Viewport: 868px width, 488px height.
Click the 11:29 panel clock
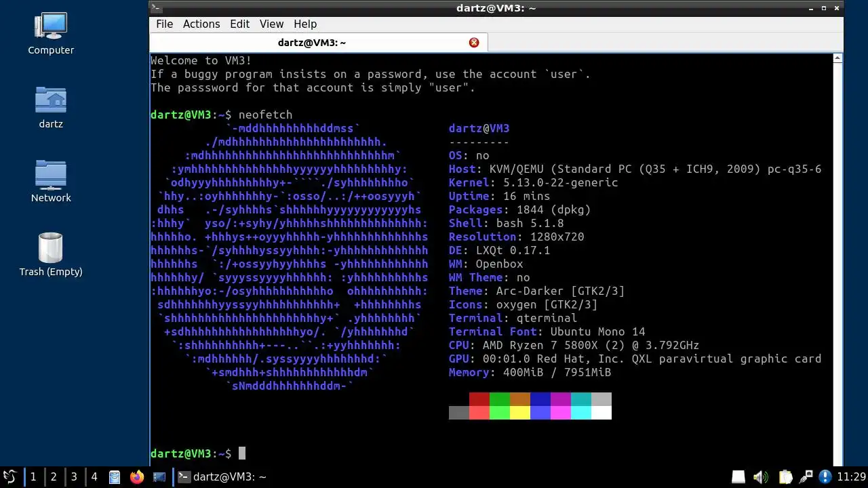[851, 477]
